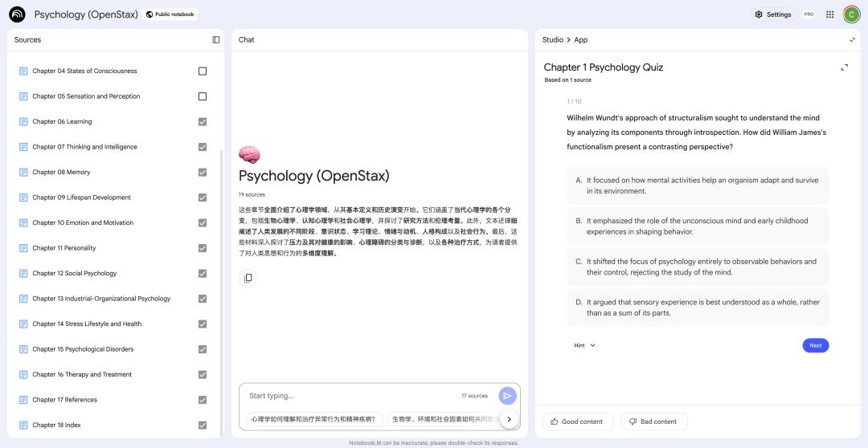
Task: Click Chapter 13 document icon
Action: [x=23, y=299]
